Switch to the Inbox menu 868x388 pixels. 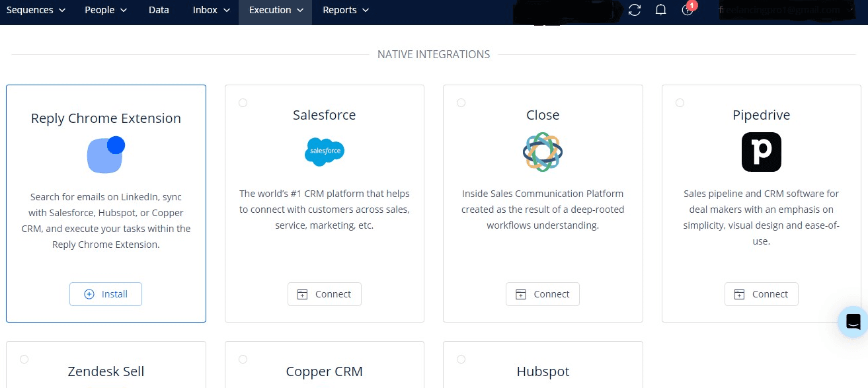(210, 10)
